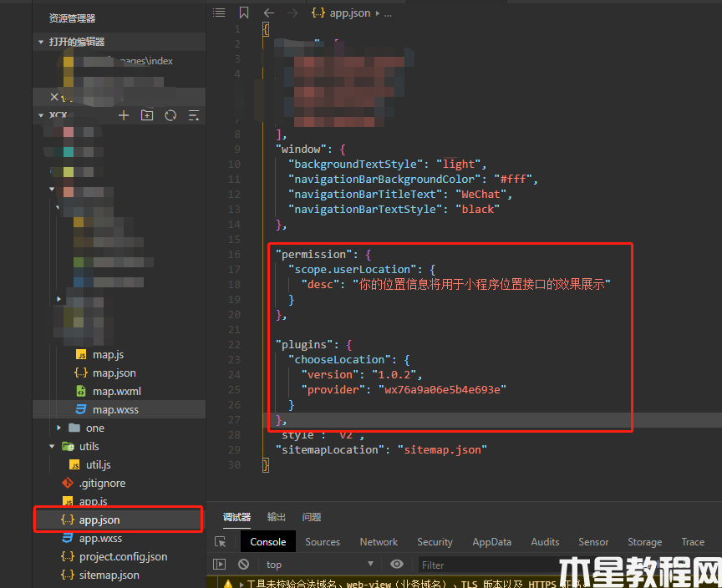Switch to the 问题 tab

[x=312, y=517]
